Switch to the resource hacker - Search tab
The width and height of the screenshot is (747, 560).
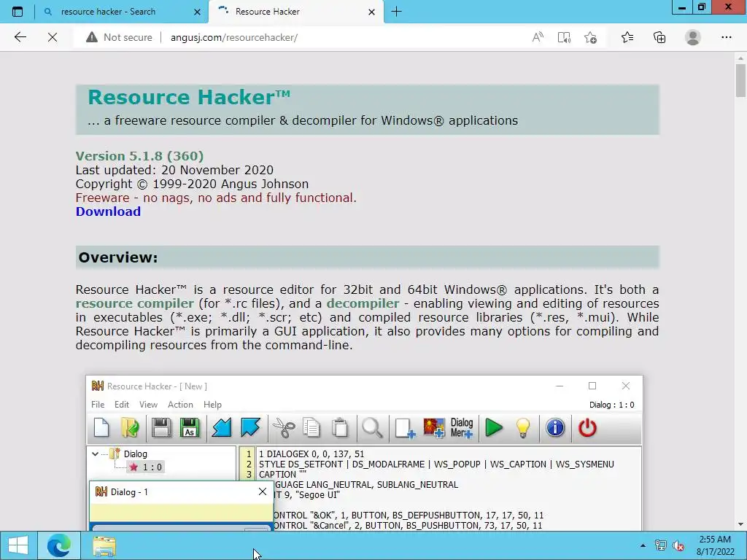coord(122,12)
